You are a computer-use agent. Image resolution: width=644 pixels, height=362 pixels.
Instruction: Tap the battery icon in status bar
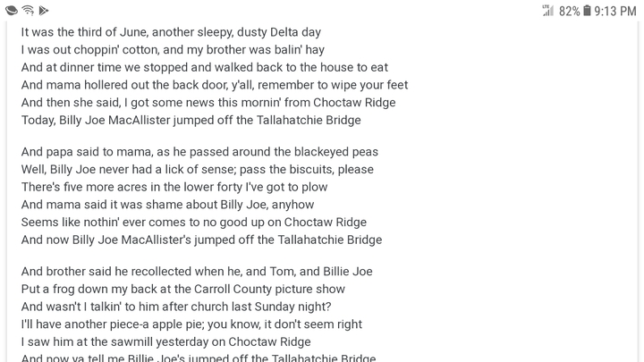coord(587,11)
